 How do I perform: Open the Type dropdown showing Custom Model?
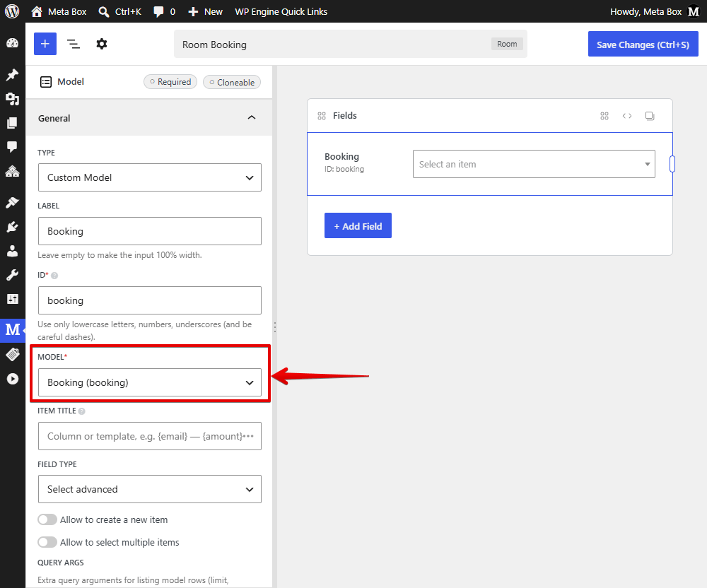tap(150, 177)
